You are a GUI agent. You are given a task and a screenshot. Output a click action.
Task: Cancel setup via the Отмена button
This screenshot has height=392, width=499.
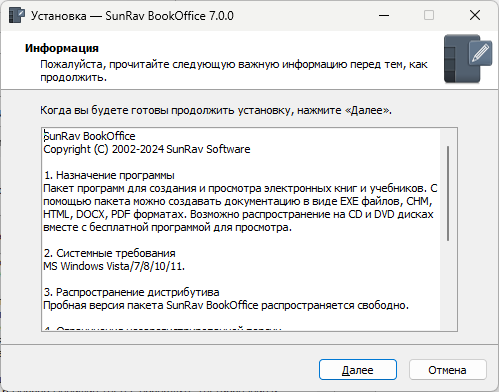pyautogui.click(x=447, y=370)
